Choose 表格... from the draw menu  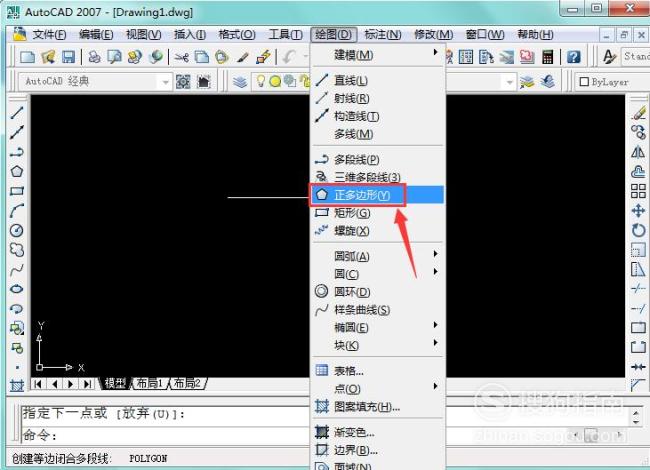click(x=378, y=371)
